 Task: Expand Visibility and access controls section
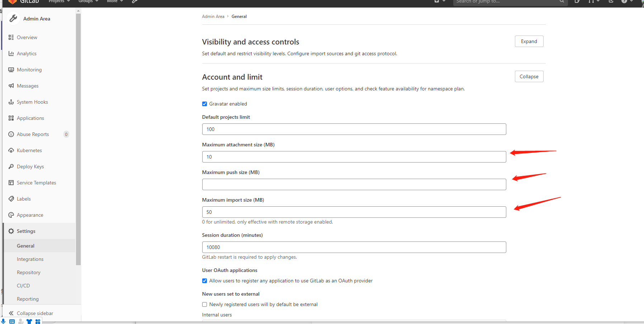coord(529,41)
